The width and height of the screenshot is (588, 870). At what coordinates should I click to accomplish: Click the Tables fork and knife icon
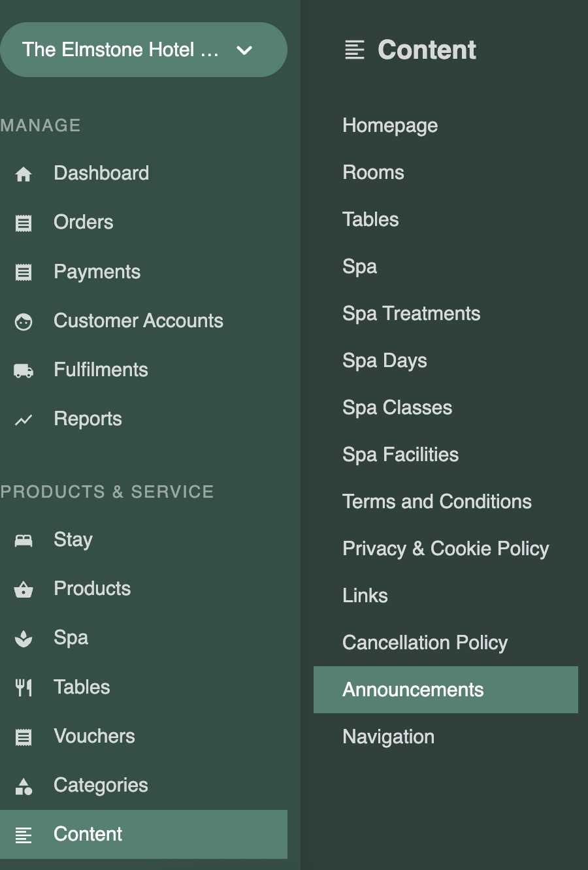[24, 687]
